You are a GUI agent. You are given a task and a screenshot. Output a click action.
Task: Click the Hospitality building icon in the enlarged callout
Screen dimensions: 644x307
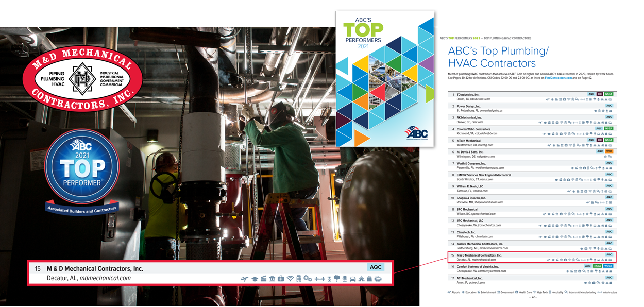299,279
